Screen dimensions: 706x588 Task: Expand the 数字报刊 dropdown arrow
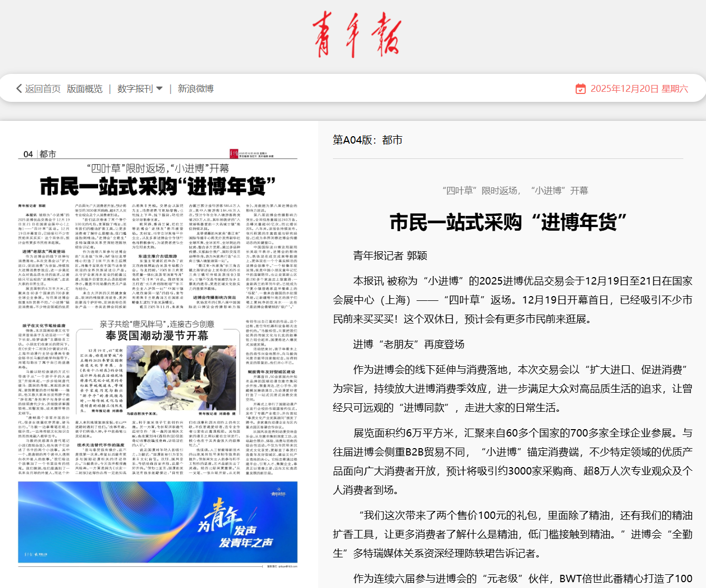pyautogui.click(x=159, y=89)
